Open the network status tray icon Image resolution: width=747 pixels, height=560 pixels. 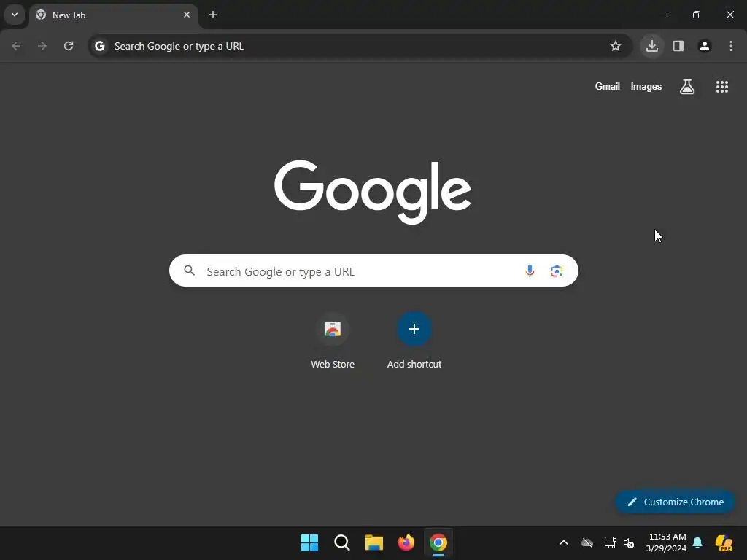click(x=610, y=542)
